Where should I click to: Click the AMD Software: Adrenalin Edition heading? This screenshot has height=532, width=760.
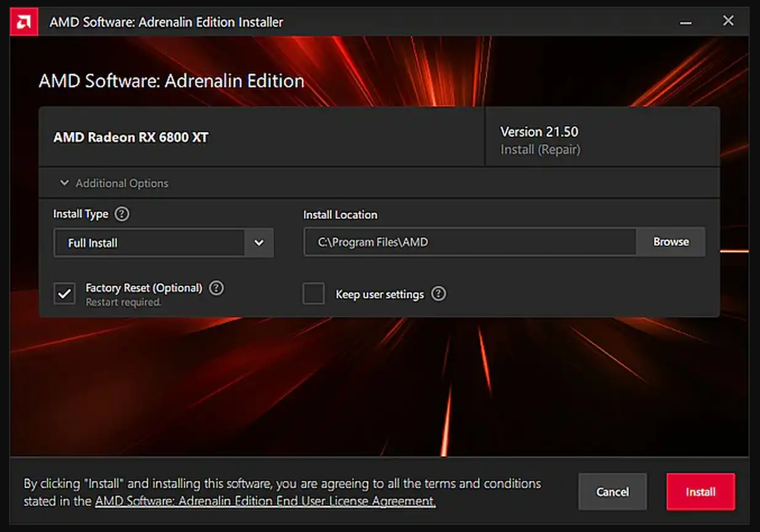171,81
